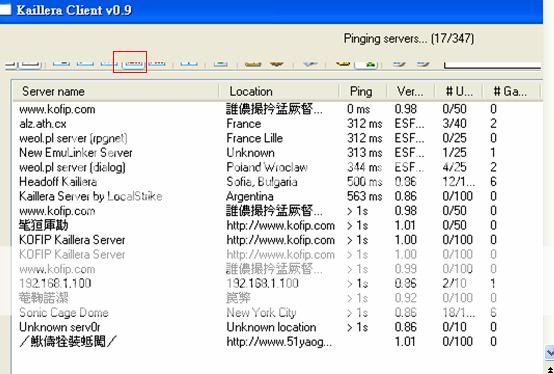This screenshot has width=554, height=374.
Task: Click the 0 ms ping value
Action: [358, 109]
